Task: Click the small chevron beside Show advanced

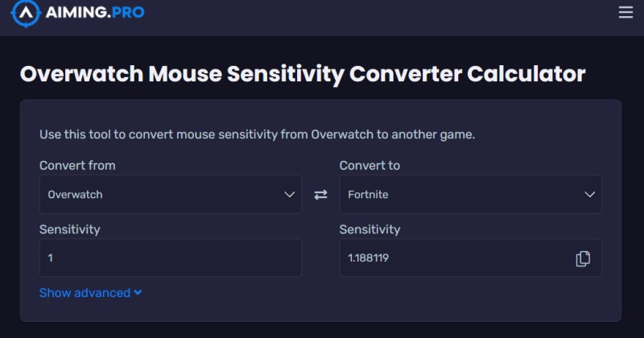Action: (138, 293)
